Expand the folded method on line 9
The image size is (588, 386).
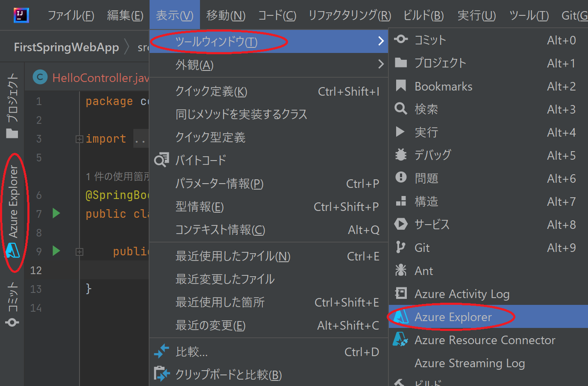(79, 252)
